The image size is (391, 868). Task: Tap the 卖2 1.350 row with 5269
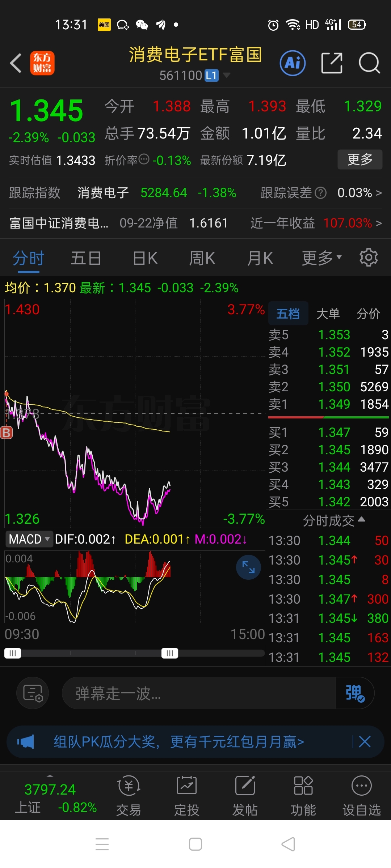(x=329, y=387)
